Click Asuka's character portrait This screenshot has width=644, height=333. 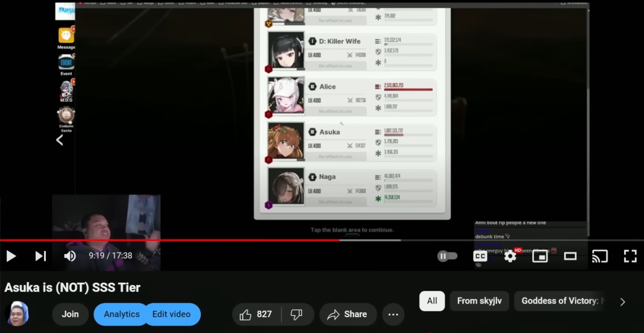point(286,141)
